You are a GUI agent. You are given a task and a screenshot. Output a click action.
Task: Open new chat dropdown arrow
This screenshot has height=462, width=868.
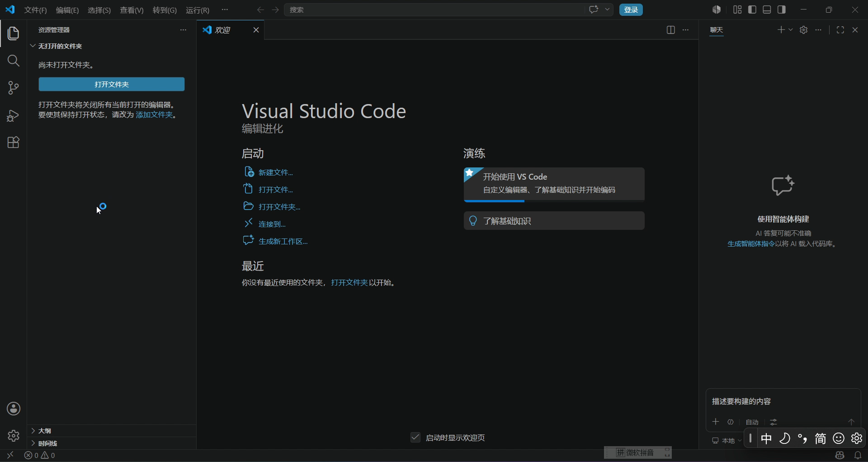791,30
